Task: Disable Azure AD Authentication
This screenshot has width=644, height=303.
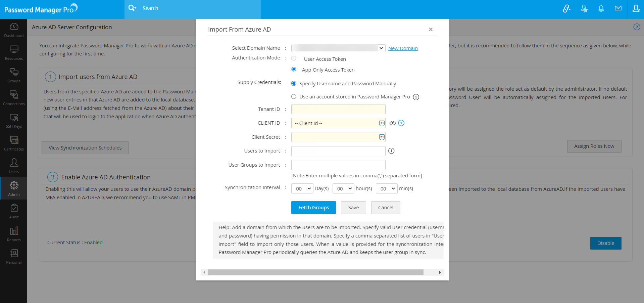Action: click(606, 243)
